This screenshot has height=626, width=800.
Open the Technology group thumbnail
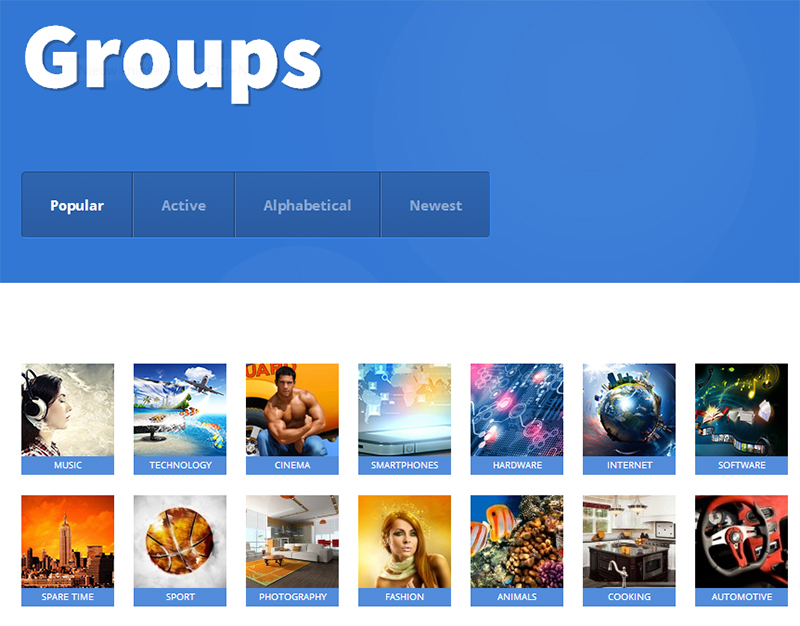pos(180,410)
